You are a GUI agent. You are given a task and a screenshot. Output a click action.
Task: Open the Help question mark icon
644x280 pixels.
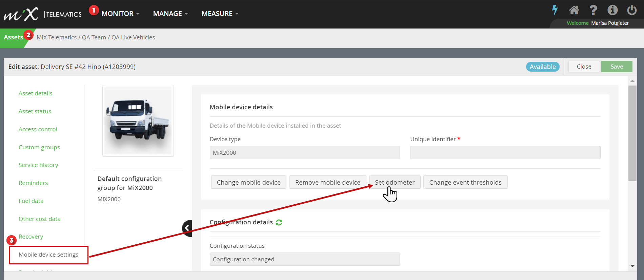click(593, 10)
